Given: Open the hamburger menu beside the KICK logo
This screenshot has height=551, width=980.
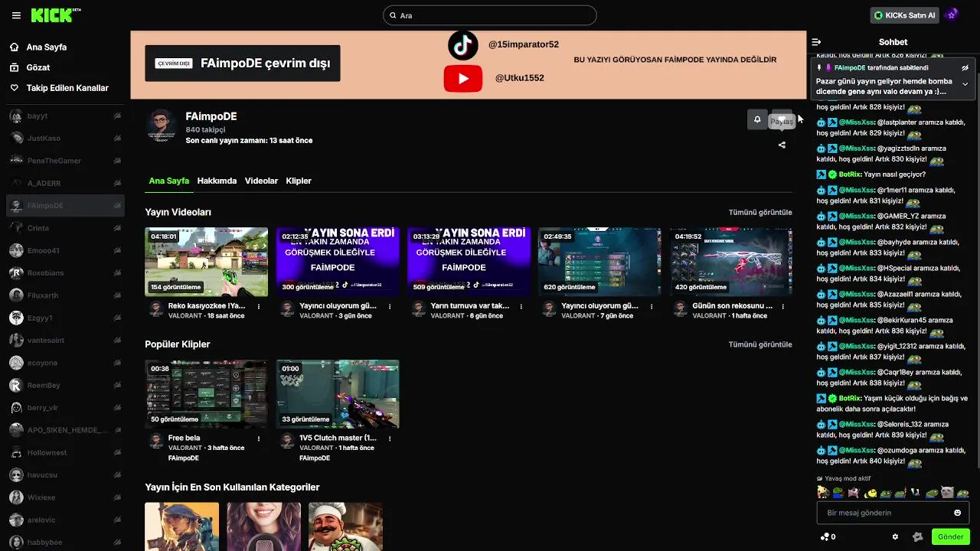Looking at the screenshot, I should [16, 15].
